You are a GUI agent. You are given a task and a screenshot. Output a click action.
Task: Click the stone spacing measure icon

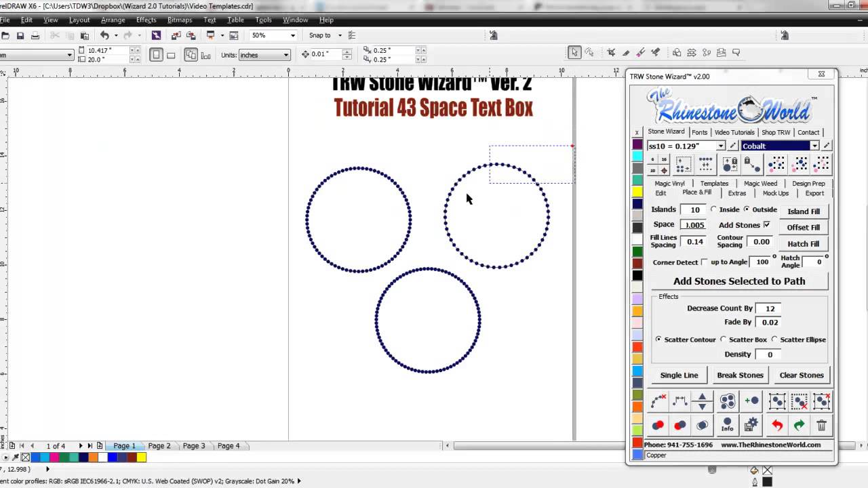tap(680, 401)
